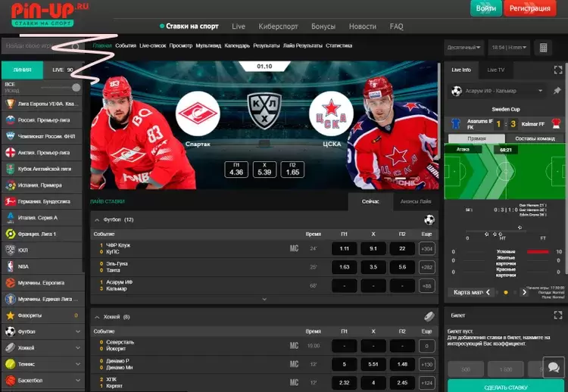Open Киберспорт menu item

pyautogui.click(x=278, y=26)
